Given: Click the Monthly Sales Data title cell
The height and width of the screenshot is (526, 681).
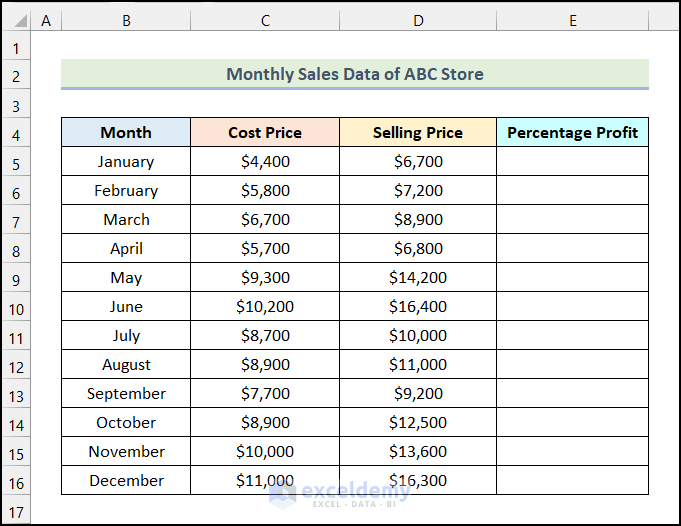Looking at the screenshot, I should [x=355, y=74].
